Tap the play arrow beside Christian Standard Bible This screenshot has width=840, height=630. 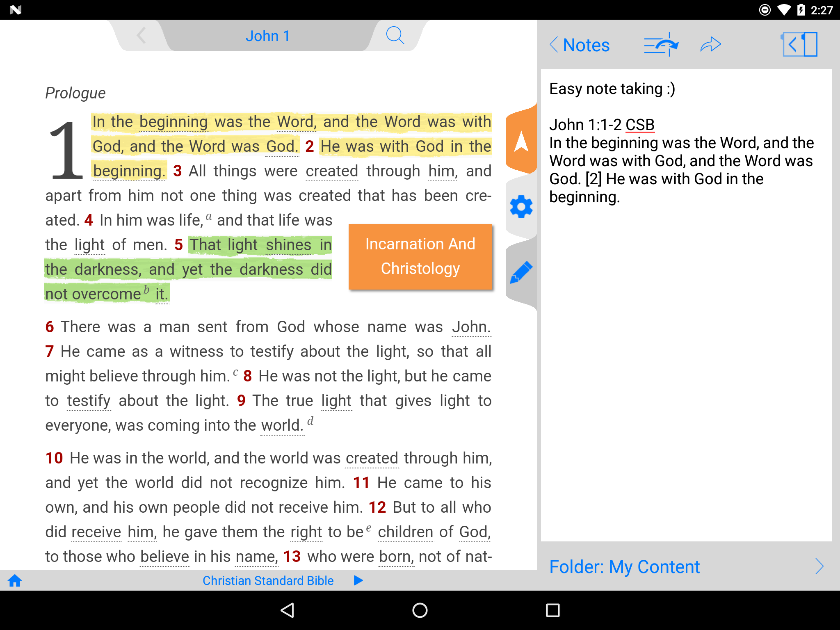tap(358, 580)
